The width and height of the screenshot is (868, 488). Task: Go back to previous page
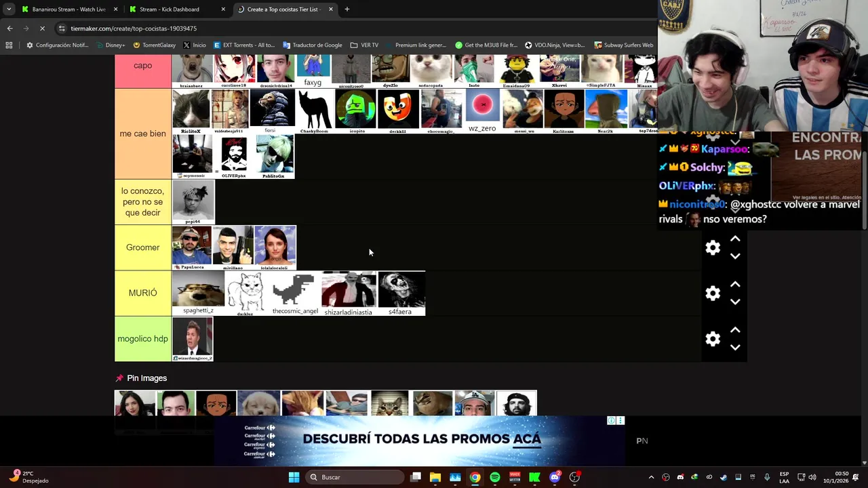tap(9, 28)
